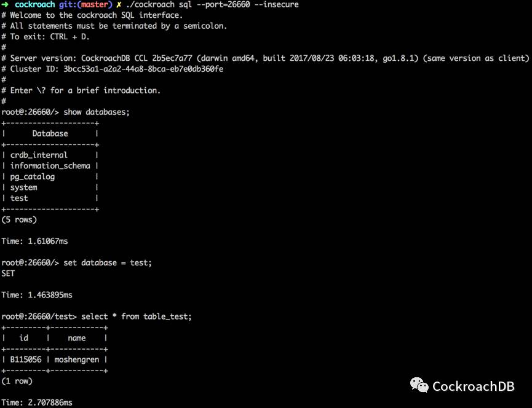Viewport: 532px width, 408px height.
Task: Click "Time: 2.707886ms" timing line
Action: (37, 402)
